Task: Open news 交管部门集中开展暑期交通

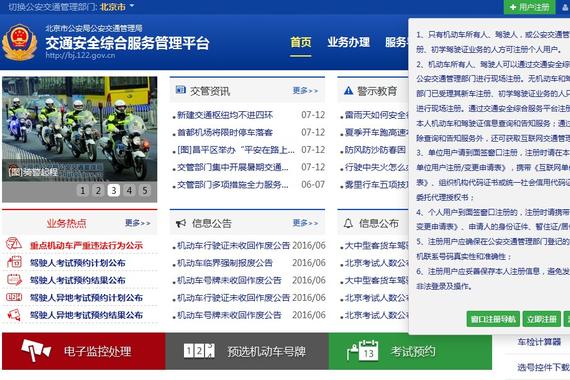Action: pos(233,168)
